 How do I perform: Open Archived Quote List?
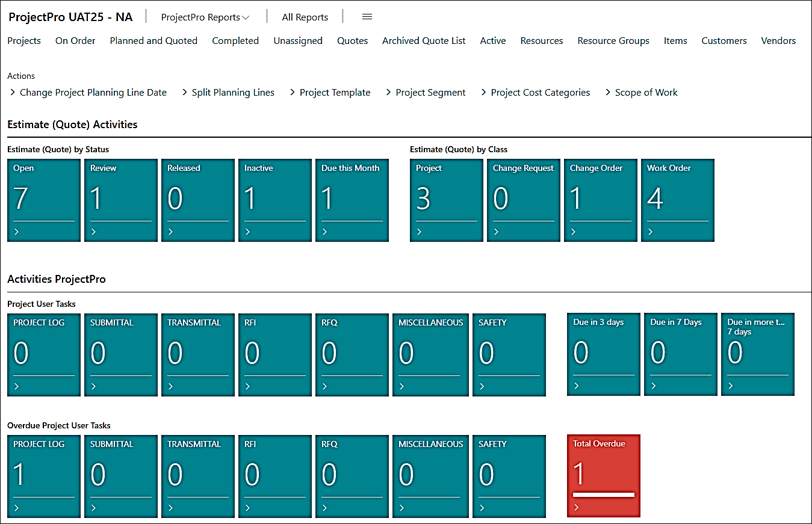click(424, 41)
